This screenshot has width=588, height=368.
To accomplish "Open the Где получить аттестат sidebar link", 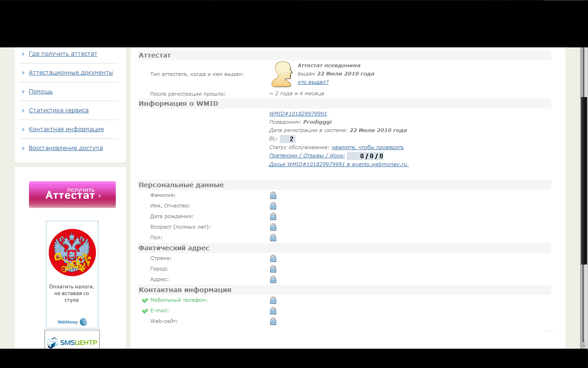I will pos(63,54).
